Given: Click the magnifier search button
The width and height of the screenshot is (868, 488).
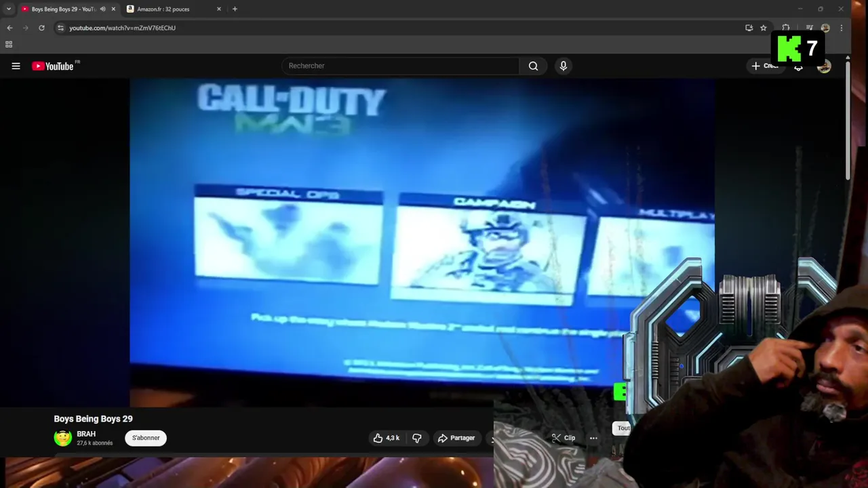Looking at the screenshot, I should tap(533, 66).
